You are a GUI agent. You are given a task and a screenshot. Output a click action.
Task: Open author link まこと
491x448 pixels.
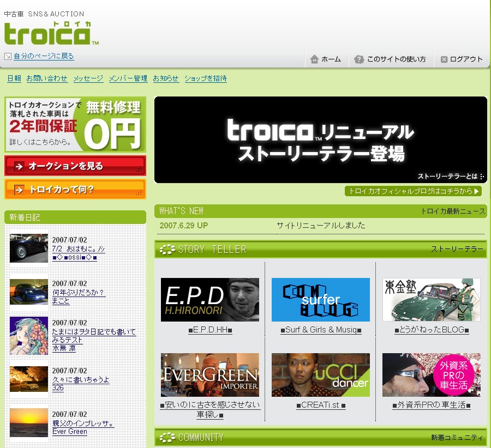pos(61,301)
